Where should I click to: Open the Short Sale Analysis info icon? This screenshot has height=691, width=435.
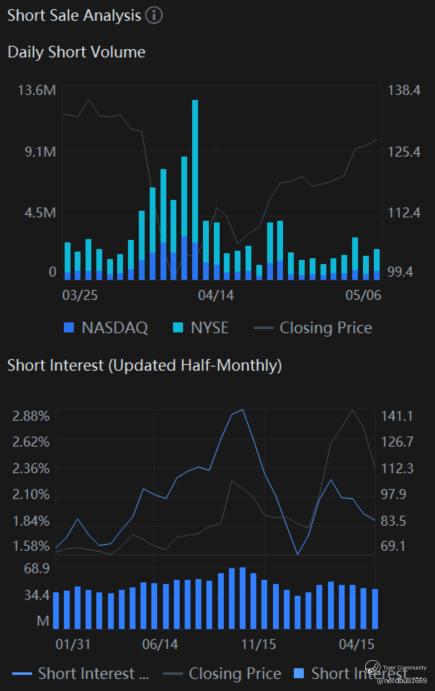pos(154,15)
